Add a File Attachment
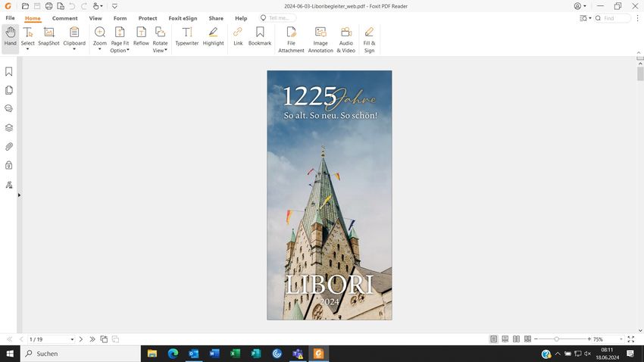Image resolution: width=644 pixels, height=362 pixels. [x=291, y=39]
